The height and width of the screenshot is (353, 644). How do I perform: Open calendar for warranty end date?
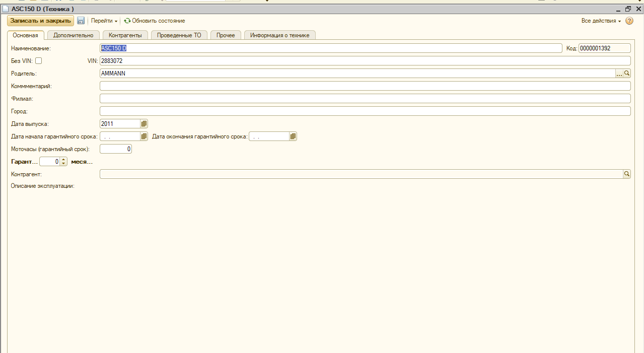[x=293, y=136]
